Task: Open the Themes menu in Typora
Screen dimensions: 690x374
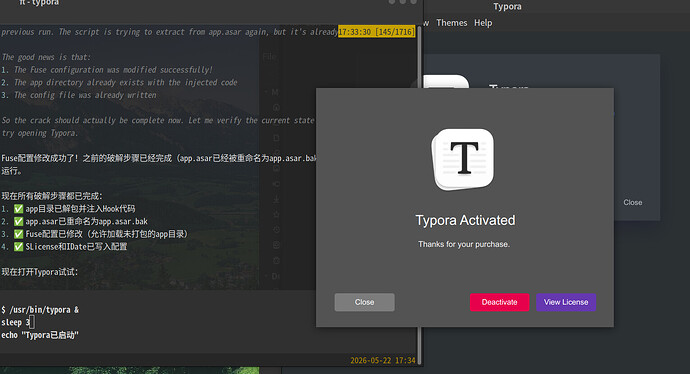Action: click(x=451, y=23)
